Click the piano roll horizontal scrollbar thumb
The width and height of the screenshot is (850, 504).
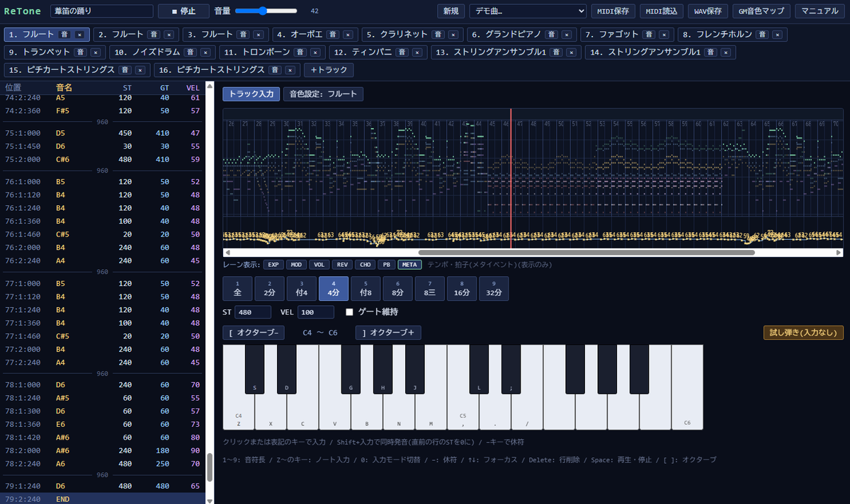[586, 252]
